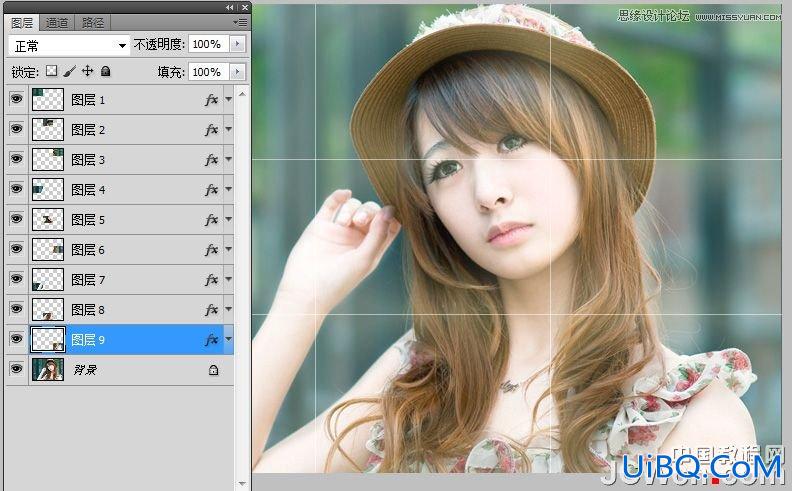Lock transparent pixels icon

(52, 71)
